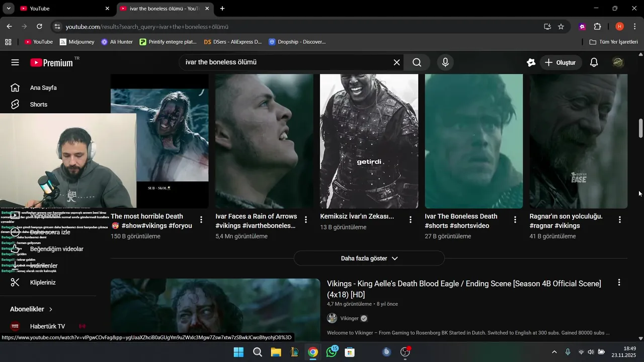Open the Tüm Yer İşaretleri folder
Viewport: 644px width, 362px height.
[614, 42]
